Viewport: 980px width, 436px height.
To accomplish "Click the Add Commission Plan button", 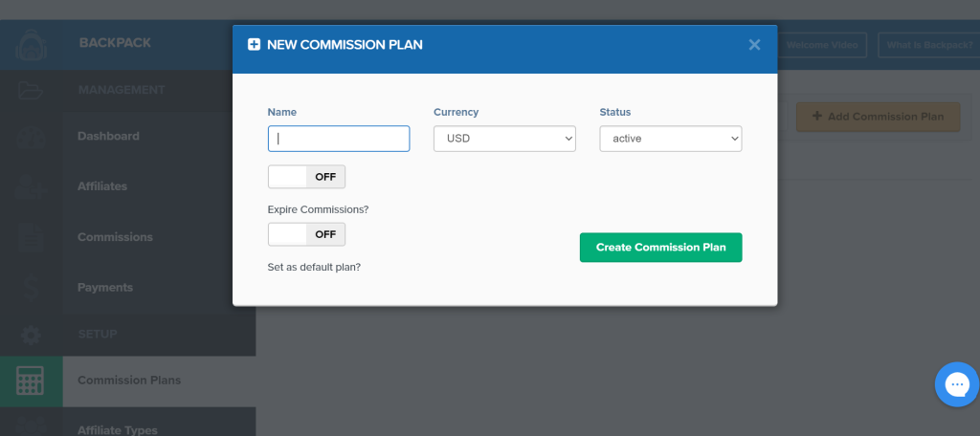I will coord(878,117).
